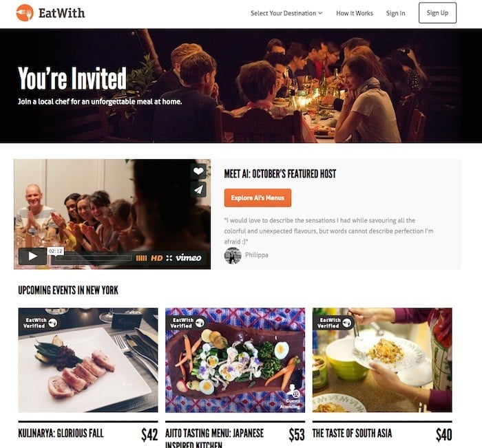Enter fullscreen on the Vimeo player
The width and height of the screenshot is (482, 448).
(x=169, y=258)
